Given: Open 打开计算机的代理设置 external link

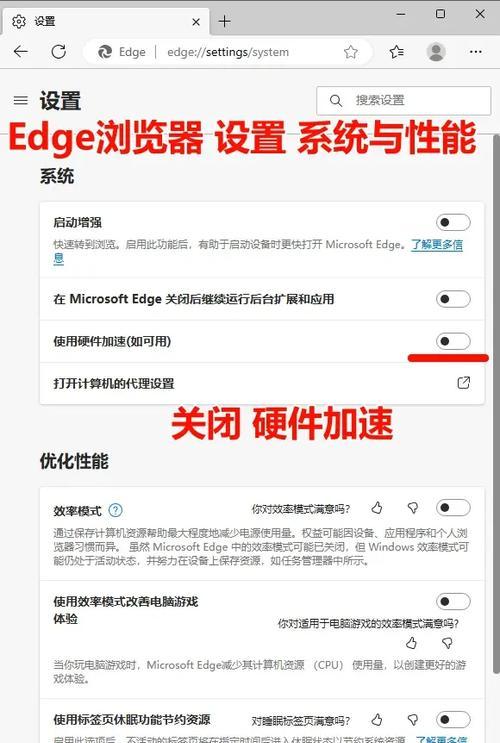Looking at the screenshot, I should coord(464,383).
